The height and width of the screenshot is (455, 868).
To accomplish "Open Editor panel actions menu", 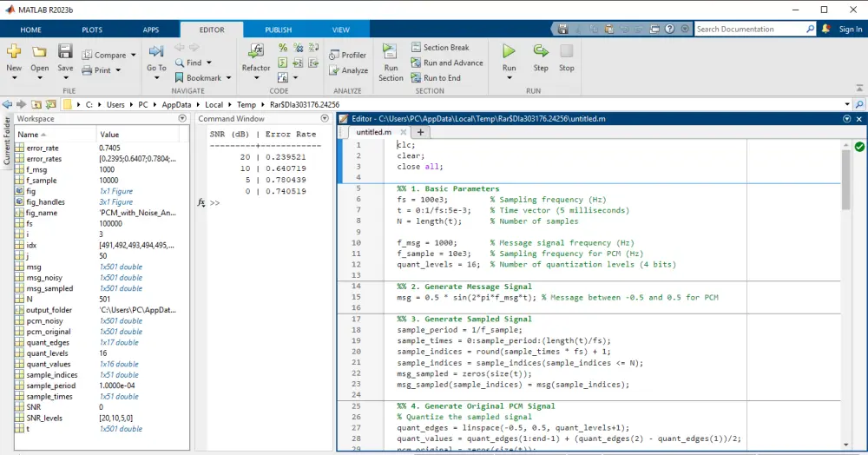I will pyautogui.click(x=846, y=118).
